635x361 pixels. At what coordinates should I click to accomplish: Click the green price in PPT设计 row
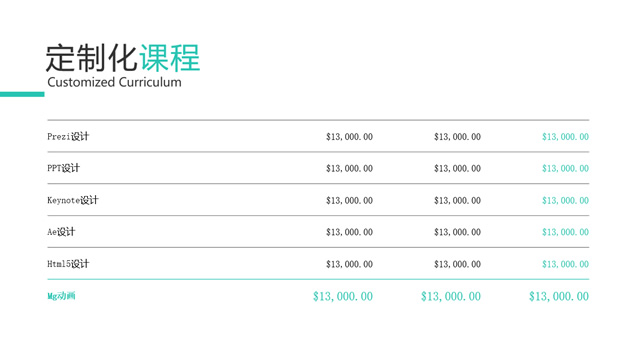click(x=565, y=169)
